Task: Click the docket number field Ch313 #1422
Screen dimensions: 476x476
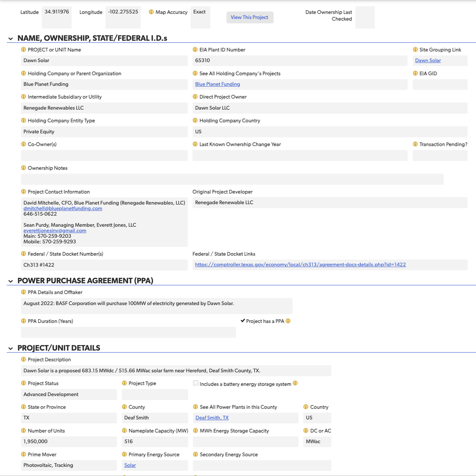Action: [x=104, y=265]
